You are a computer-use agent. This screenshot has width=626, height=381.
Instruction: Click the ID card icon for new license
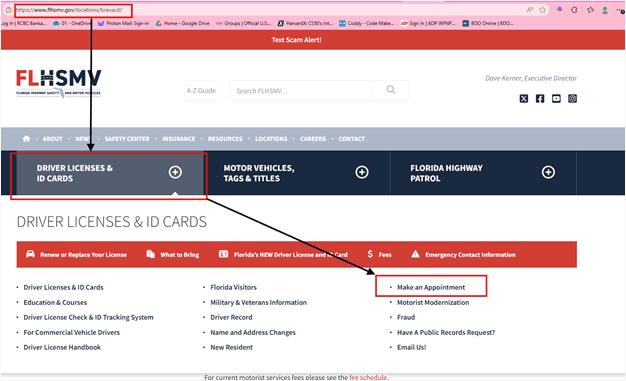224,254
